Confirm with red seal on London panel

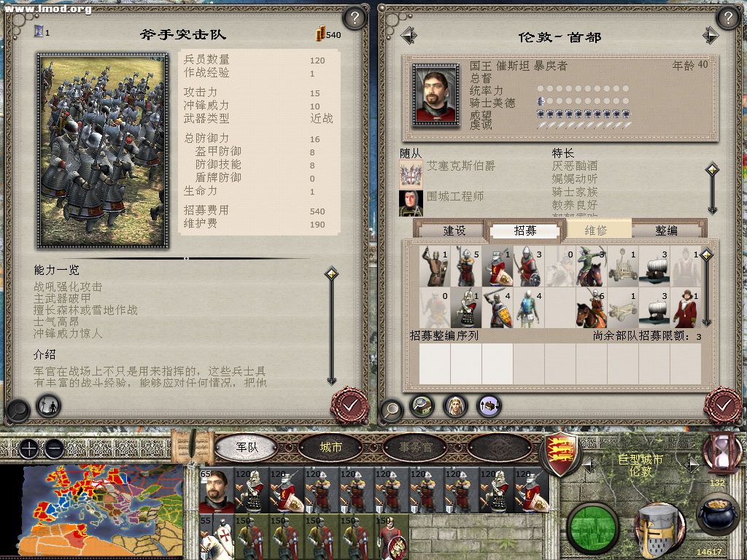[x=723, y=405]
